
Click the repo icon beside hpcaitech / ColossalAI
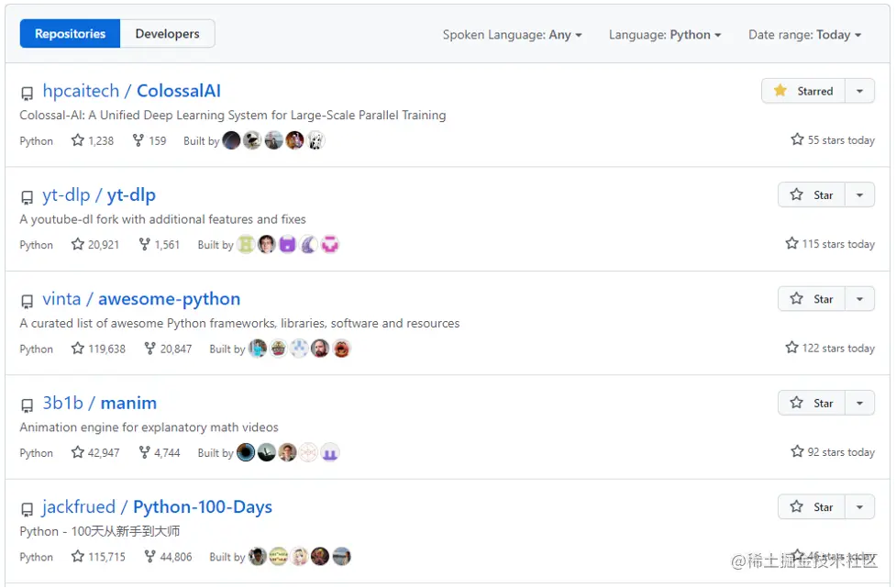[x=27, y=94]
